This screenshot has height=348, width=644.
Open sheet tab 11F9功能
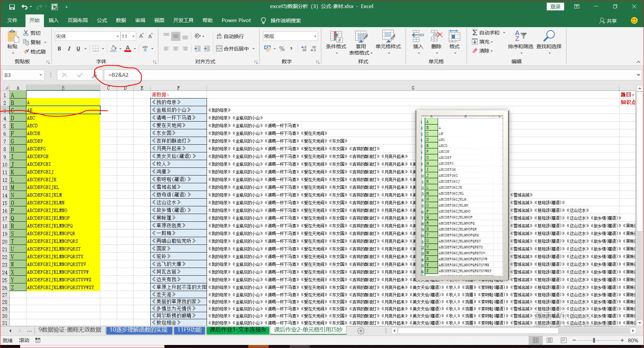tap(190, 330)
